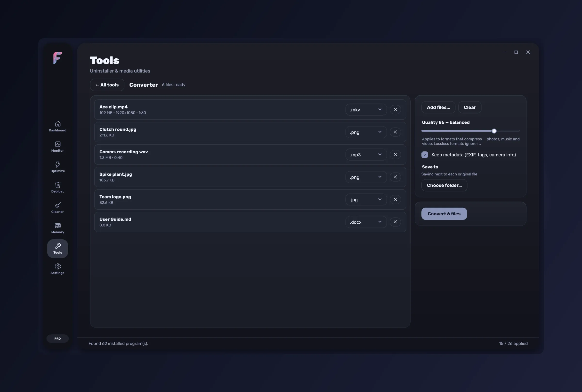
Task: Remove Spike plant.jpg from the list
Action: coord(395,177)
